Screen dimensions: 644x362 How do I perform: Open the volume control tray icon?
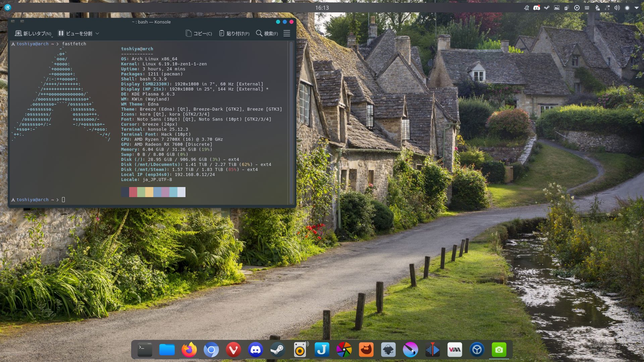click(x=617, y=8)
